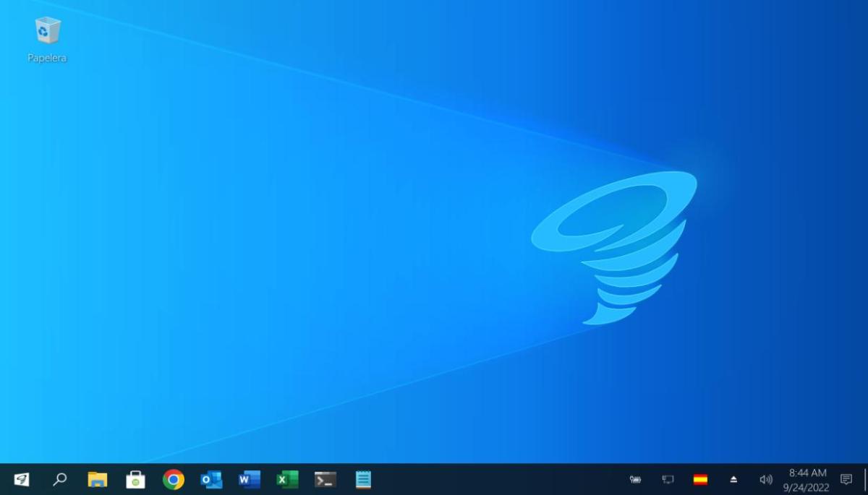Open the notification center icon
The width and height of the screenshot is (868, 495).
[846, 479]
